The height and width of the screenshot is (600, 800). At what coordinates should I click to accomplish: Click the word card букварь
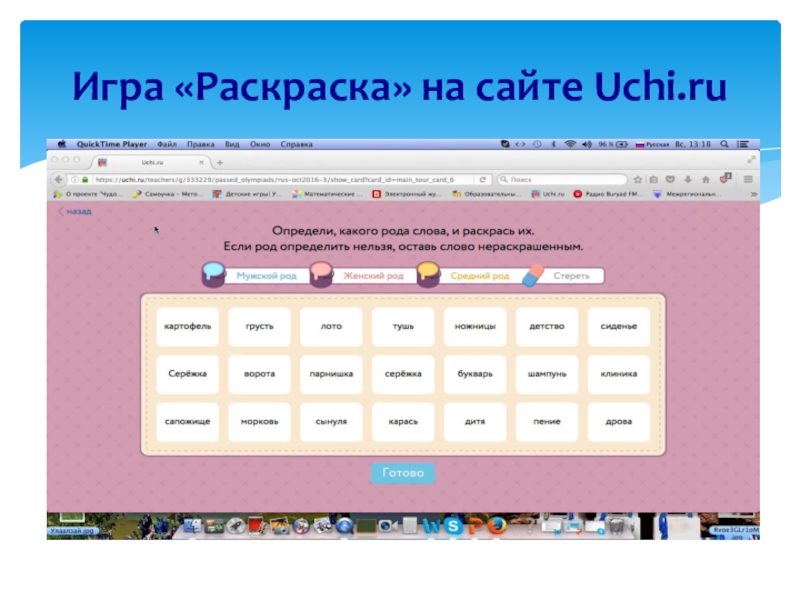(475, 374)
